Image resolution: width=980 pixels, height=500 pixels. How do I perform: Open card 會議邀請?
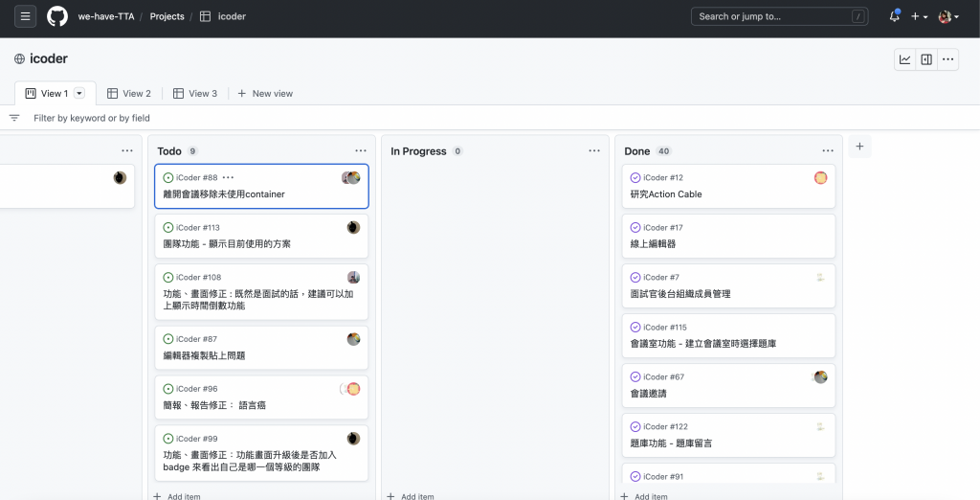(x=649, y=394)
